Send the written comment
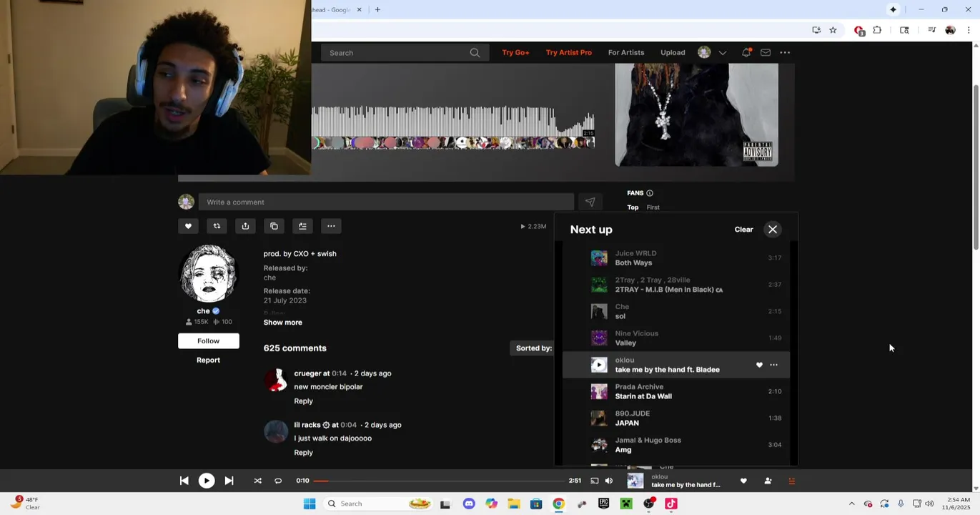Viewport: 980px width, 515px height. point(590,202)
